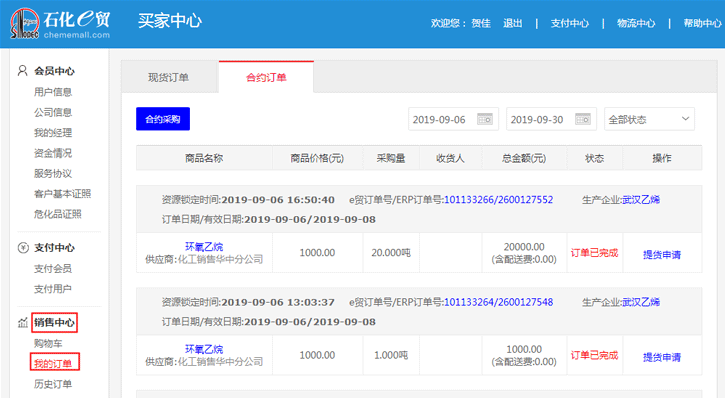Click the 1.000吨 purchase quantity cell
The image size is (725, 398).
coord(391,355)
